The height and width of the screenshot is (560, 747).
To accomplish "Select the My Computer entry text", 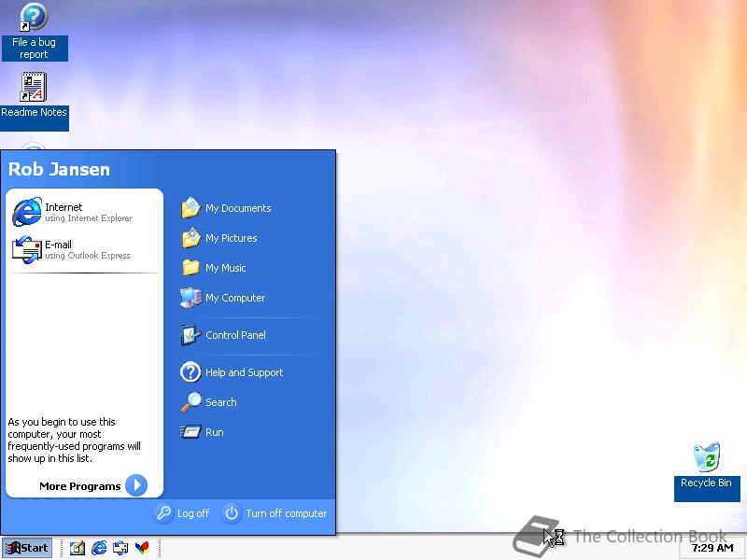I will tap(235, 298).
